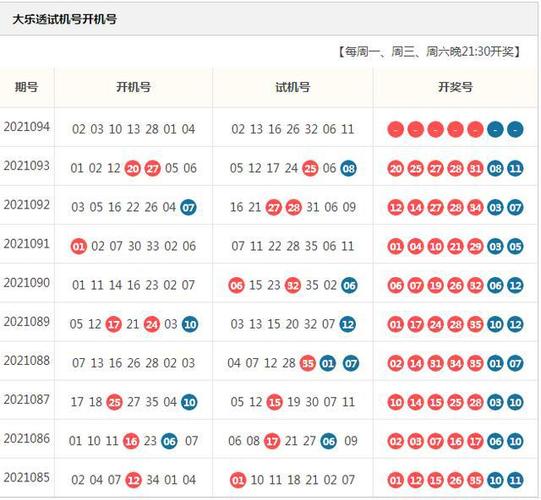Click red ball 35 in 2021088 试机号 cell

pyautogui.click(x=307, y=363)
